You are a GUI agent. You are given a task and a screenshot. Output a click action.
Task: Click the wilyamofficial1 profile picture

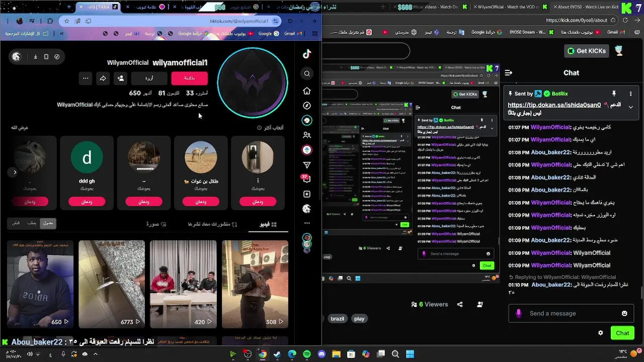253,82
